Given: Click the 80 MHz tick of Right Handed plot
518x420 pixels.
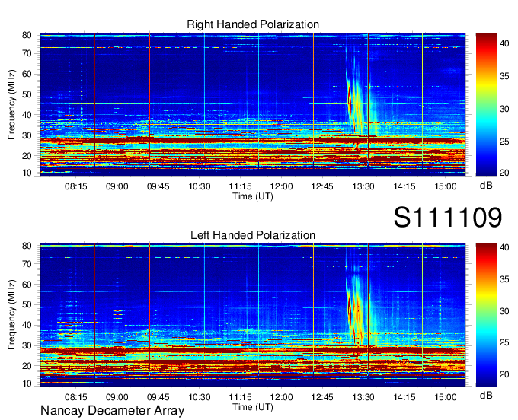Looking at the screenshot, I should tap(27, 35).
